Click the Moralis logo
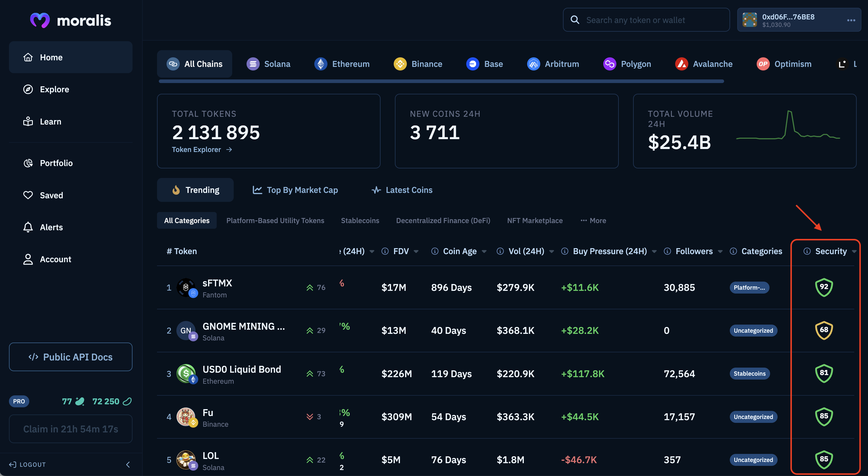This screenshot has width=868, height=476. click(70, 21)
